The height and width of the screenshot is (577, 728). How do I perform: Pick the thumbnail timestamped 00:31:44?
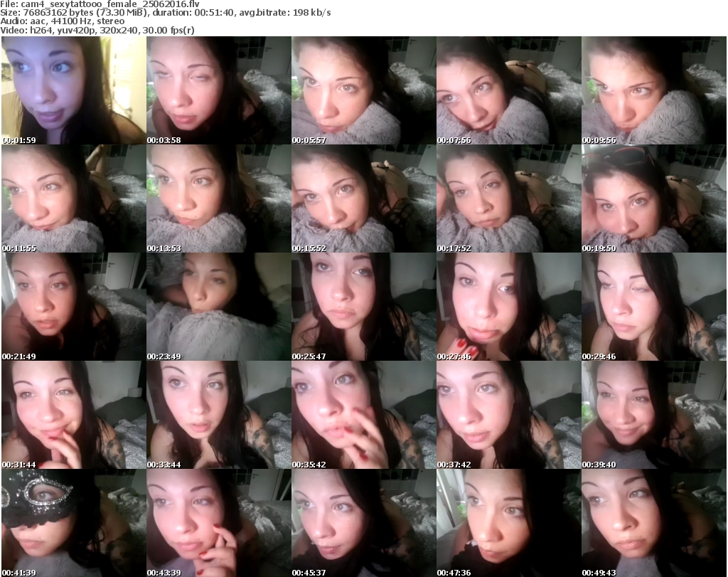[74, 415]
